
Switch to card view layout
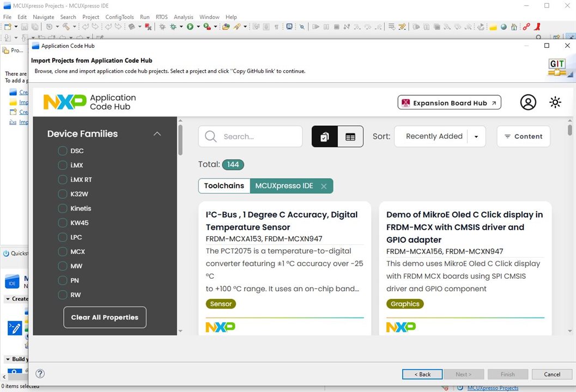tap(325, 137)
